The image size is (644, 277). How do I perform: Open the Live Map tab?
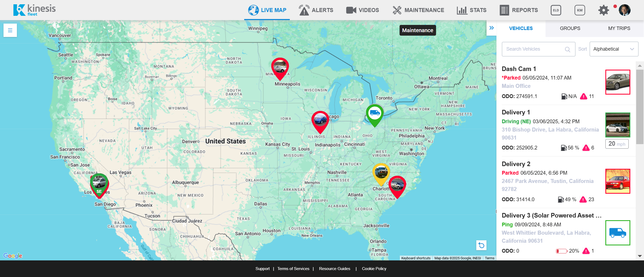point(267,10)
